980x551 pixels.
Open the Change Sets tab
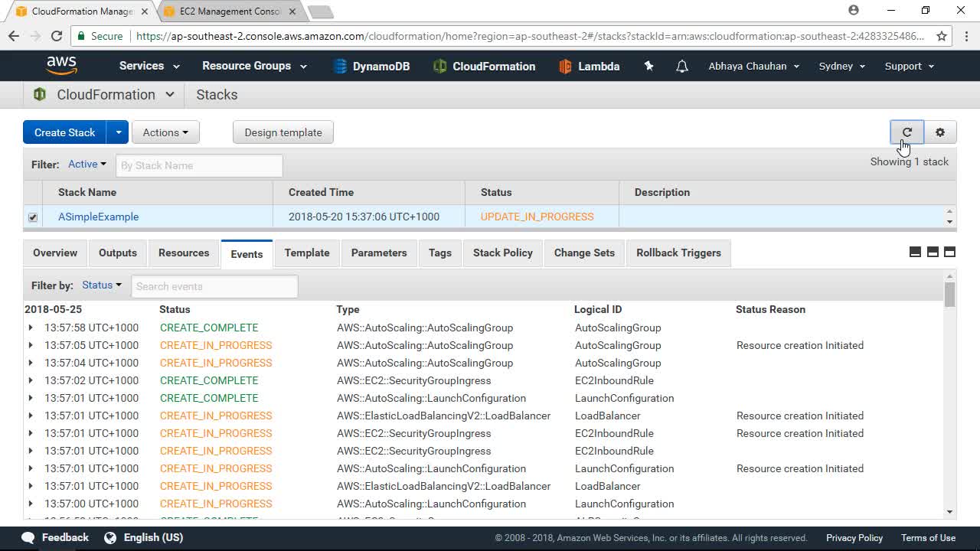click(x=584, y=253)
